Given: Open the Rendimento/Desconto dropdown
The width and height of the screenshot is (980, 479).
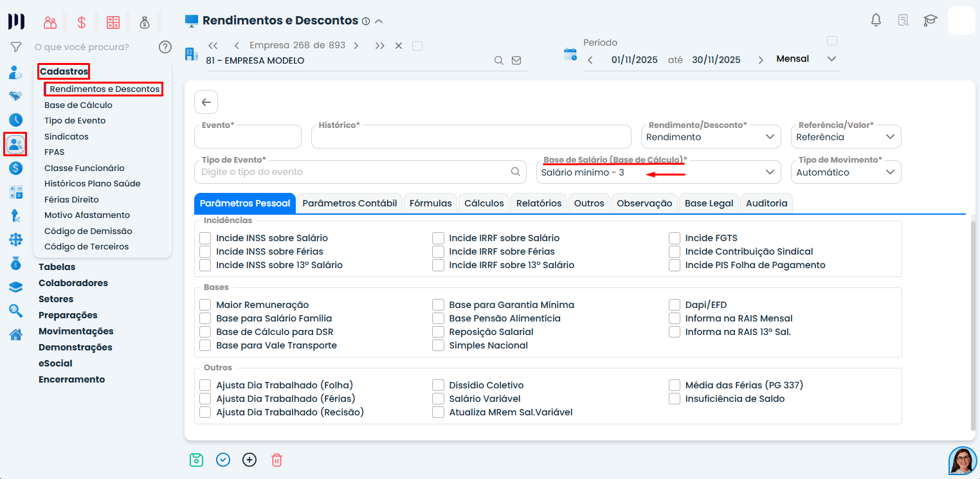Looking at the screenshot, I should pos(711,137).
